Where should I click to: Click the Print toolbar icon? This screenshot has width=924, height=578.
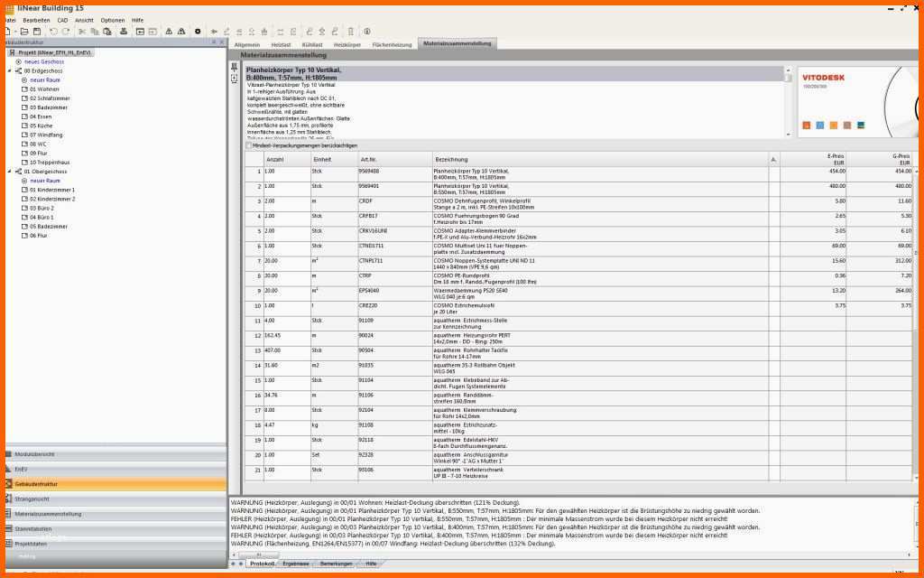(124, 32)
